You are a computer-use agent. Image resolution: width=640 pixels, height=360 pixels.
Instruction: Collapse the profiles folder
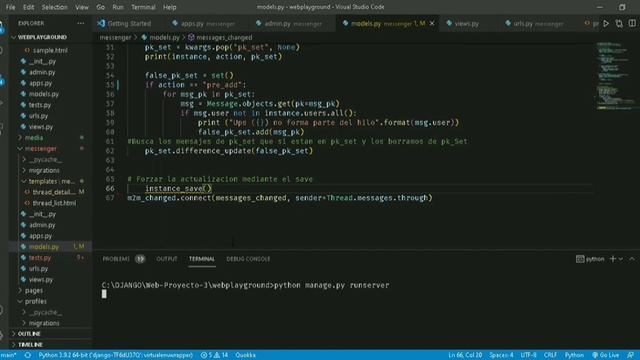(x=51, y=301)
